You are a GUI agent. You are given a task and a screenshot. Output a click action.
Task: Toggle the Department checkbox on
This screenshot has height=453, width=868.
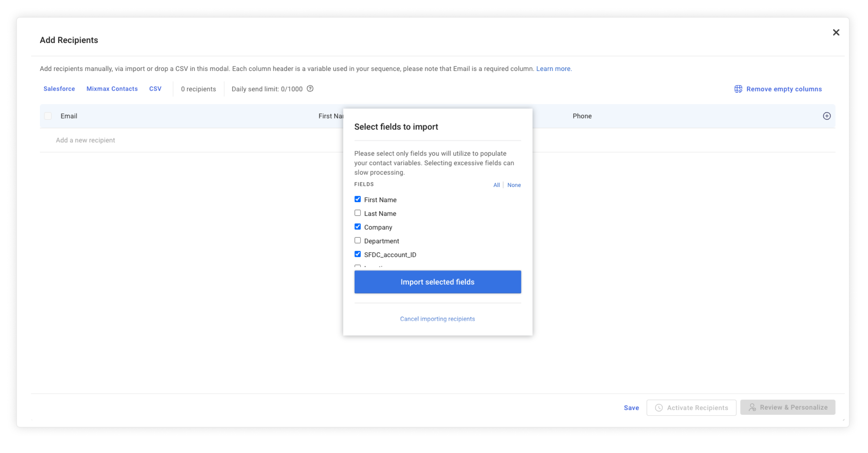click(x=357, y=240)
